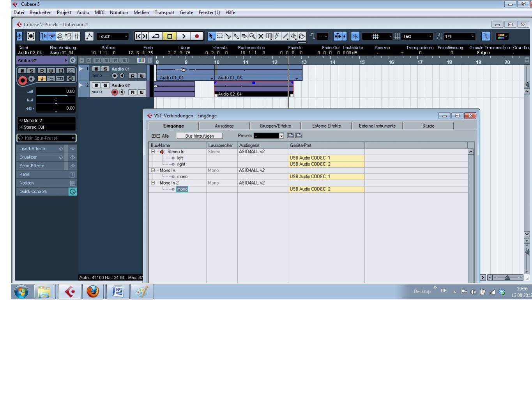This screenshot has height=396, width=532.
Task: Open Cubase from the Windows taskbar
Action: pos(70,291)
